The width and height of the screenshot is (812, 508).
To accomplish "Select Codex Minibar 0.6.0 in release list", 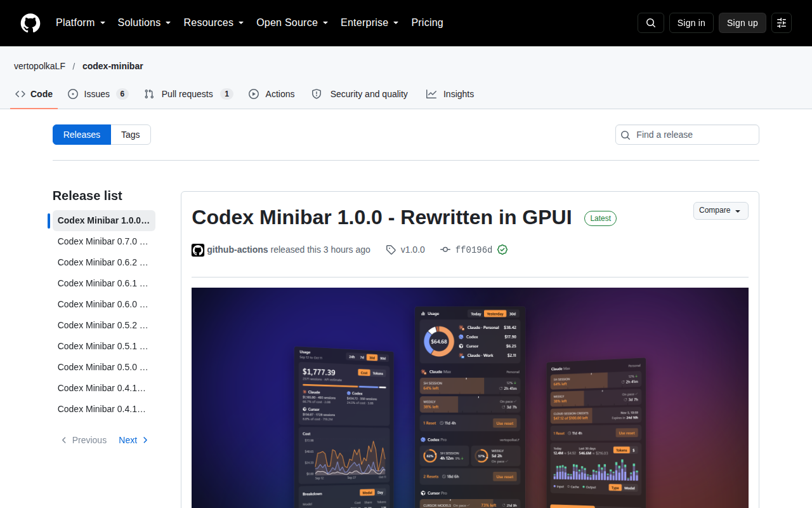I will pyautogui.click(x=104, y=304).
